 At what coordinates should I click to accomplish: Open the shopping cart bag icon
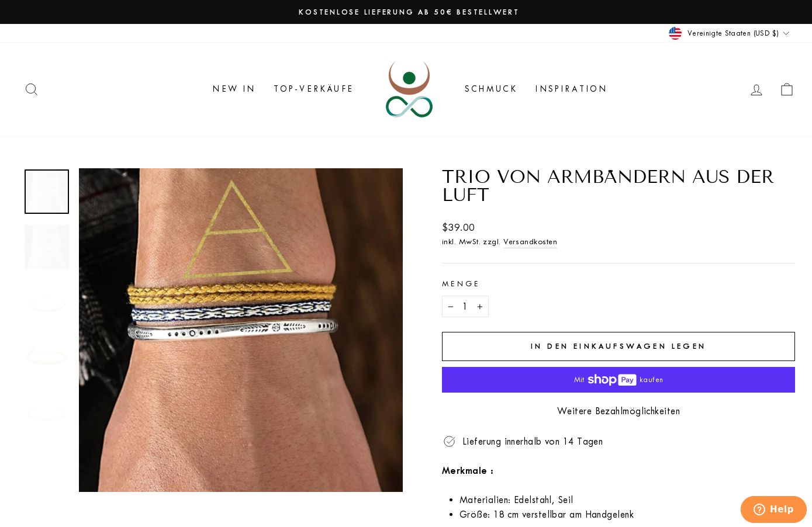pos(787,89)
